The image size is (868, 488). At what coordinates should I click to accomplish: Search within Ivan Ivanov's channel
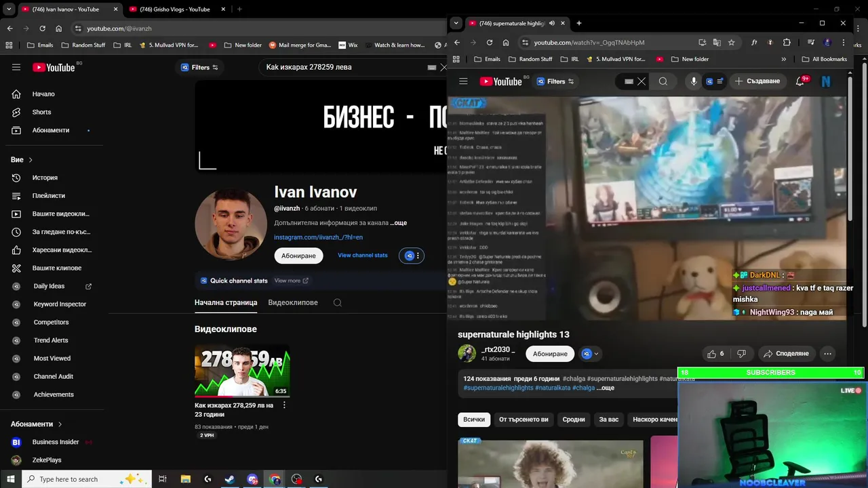pyautogui.click(x=337, y=303)
